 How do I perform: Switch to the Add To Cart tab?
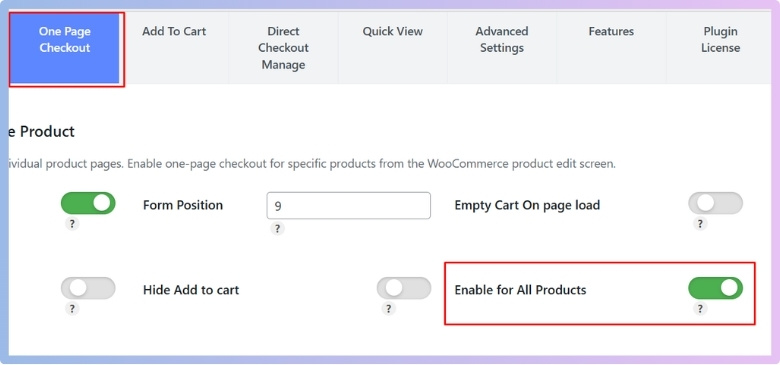tap(174, 48)
